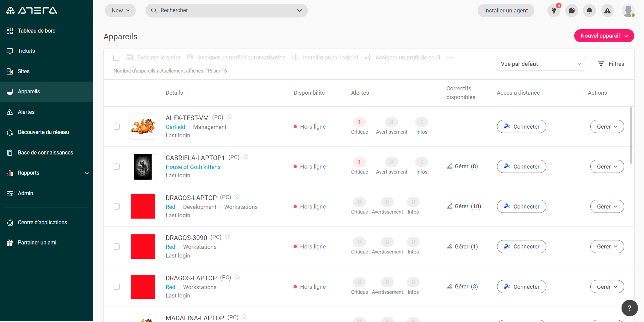Open Parrainer un ami

47,243
